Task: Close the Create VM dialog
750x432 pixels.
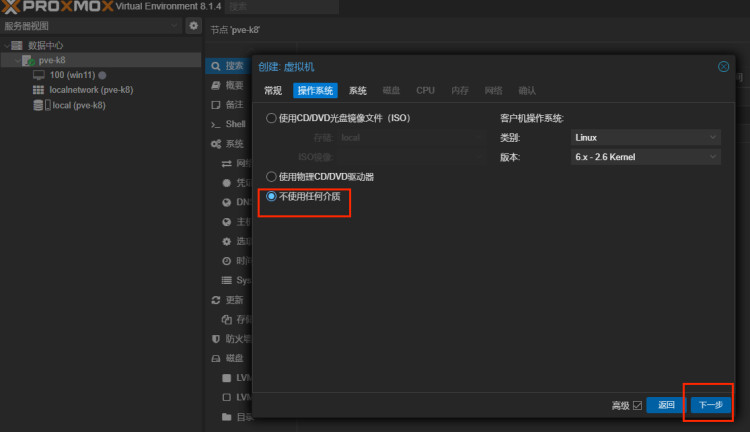Action: [x=723, y=67]
